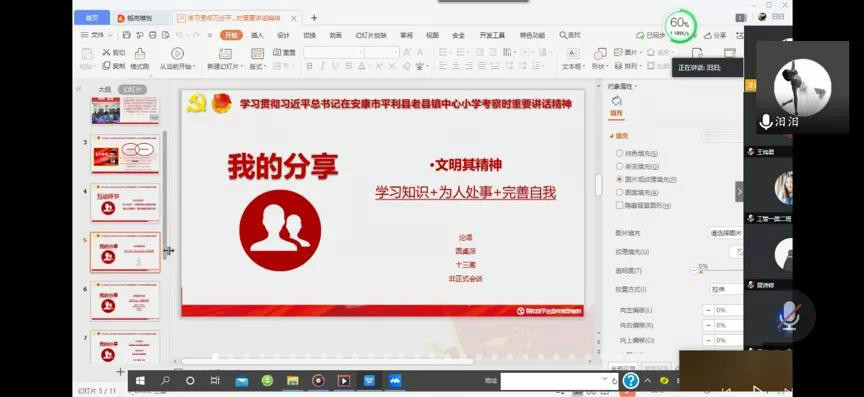Open the 放置方式 (拉伸) placement dropdown
Screen dimensions: 864x397
click(x=725, y=289)
